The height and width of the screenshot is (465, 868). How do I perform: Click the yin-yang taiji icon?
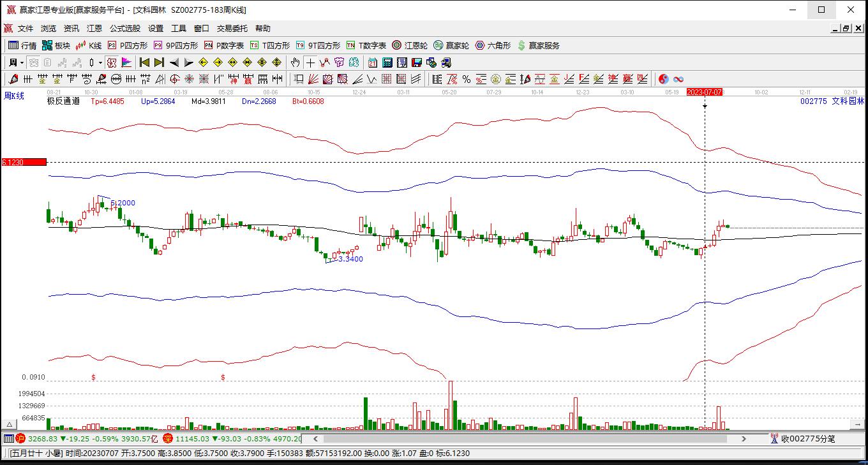pyautogui.click(x=664, y=79)
